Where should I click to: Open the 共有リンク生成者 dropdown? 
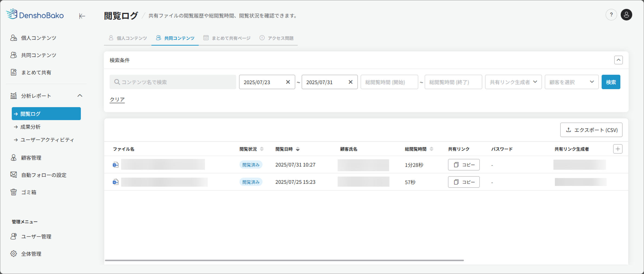pyautogui.click(x=513, y=82)
